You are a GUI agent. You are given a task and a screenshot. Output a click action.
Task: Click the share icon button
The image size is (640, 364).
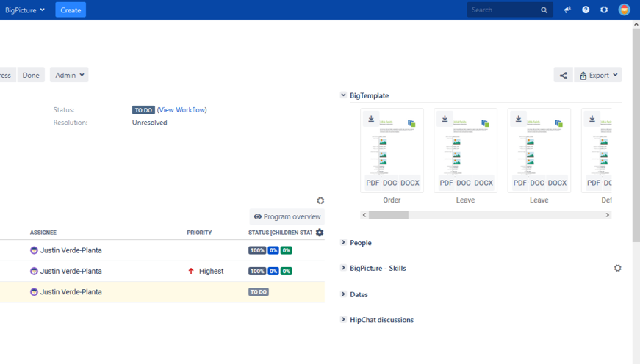[x=564, y=75]
